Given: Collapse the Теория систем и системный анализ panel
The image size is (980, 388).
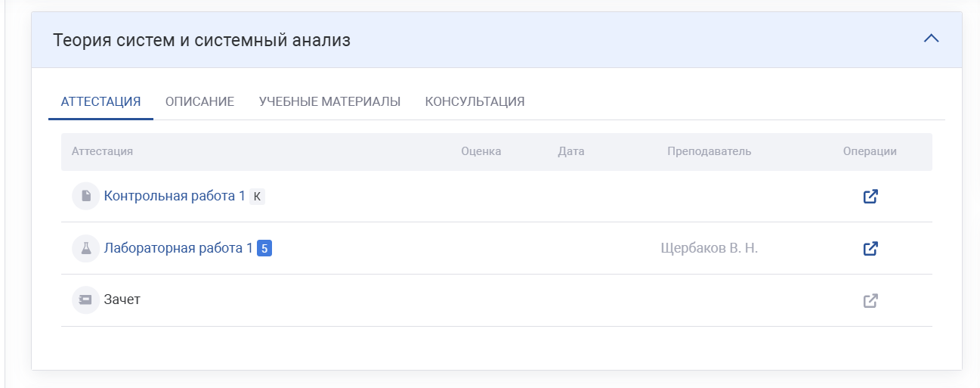Looking at the screenshot, I should coord(931,39).
